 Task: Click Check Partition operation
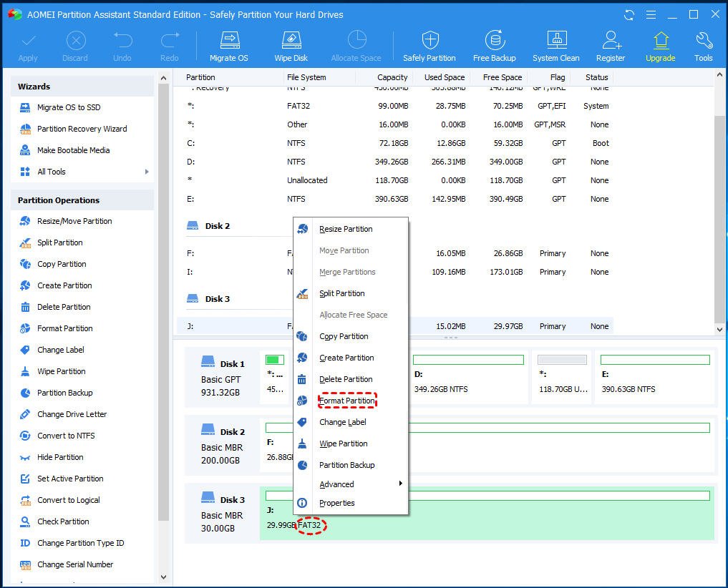pyautogui.click(x=63, y=521)
